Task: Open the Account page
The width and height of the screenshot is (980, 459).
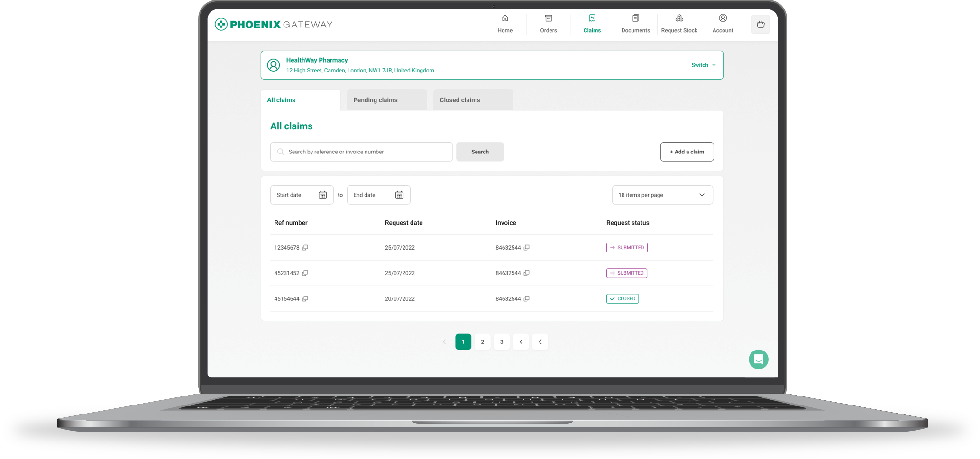Action: coord(722,24)
